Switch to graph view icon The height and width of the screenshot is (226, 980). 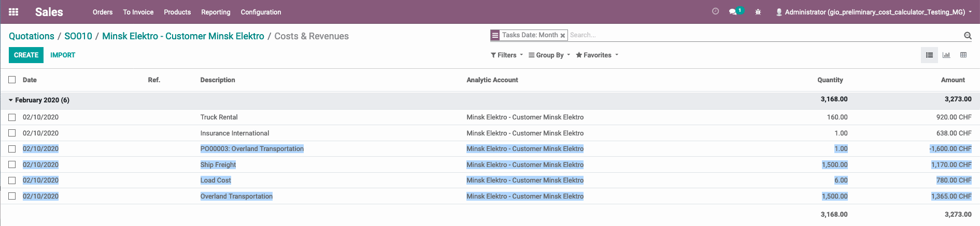946,55
